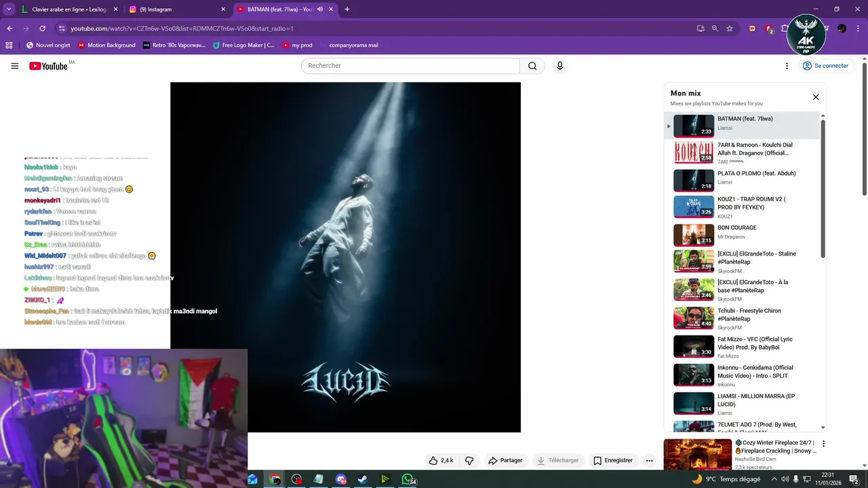Go to the YouTube home logo
Viewport: 868px width, 488px height.
click(x=48, y=66)
